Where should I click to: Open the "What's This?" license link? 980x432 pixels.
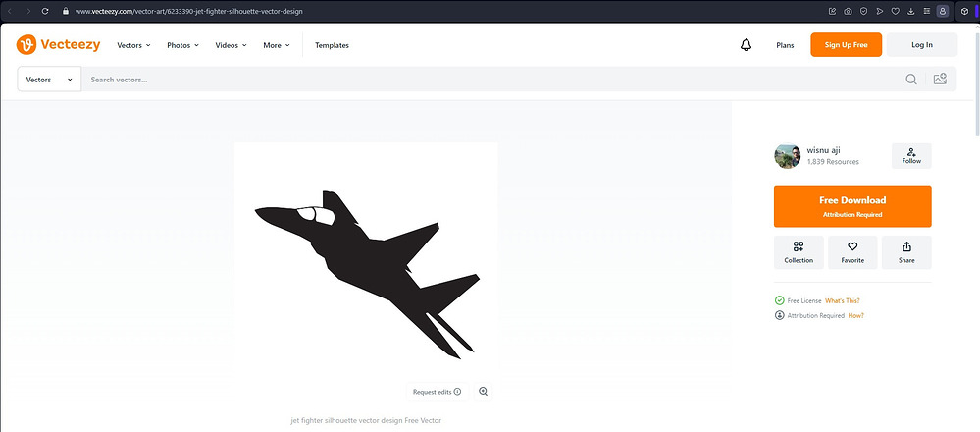(843, 300)
